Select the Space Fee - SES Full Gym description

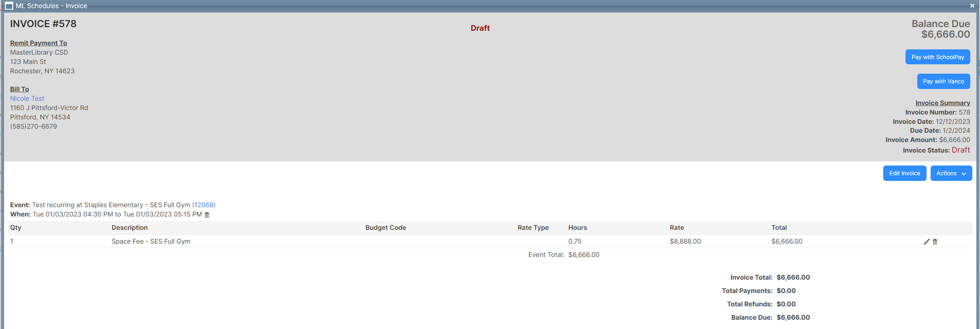pyautogui.click(x=151, y=242)
